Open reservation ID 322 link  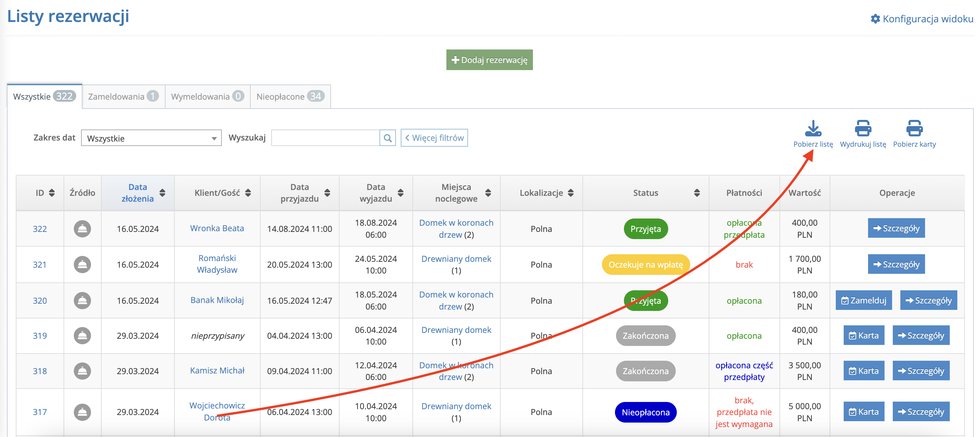39,229
